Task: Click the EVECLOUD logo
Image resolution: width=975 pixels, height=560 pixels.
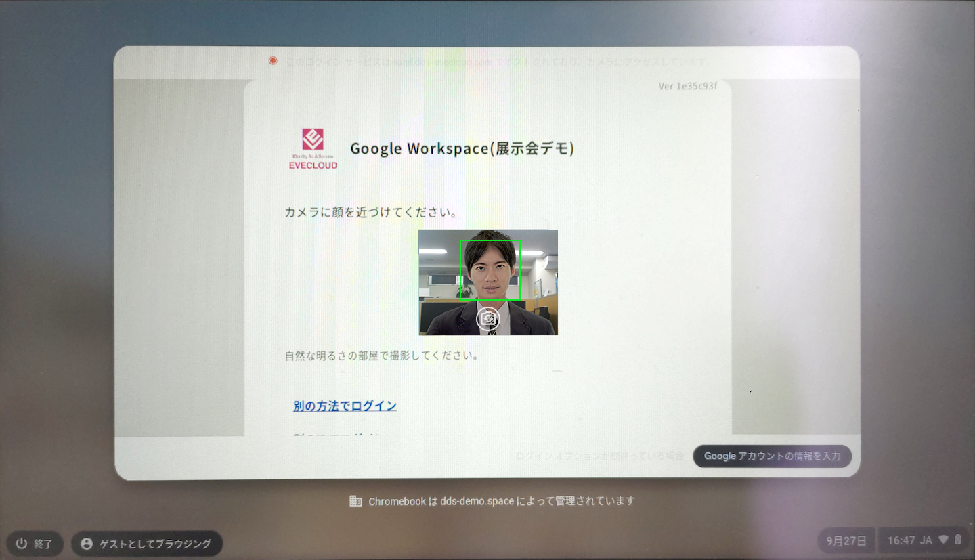Action: tap(312, 148)
